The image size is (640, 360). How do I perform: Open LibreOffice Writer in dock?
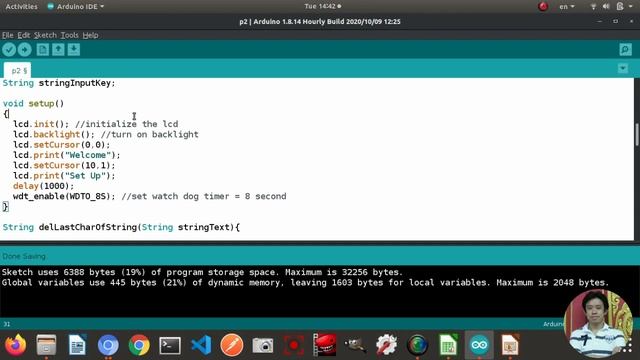tap(77, 345)
